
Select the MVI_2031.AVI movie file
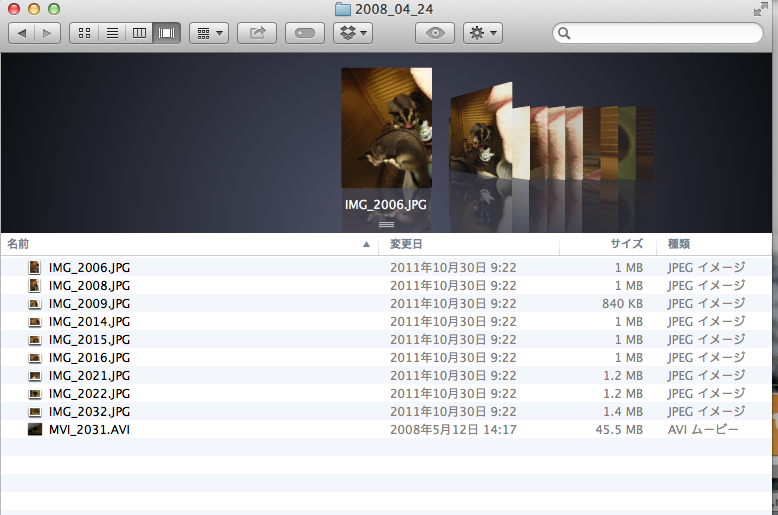coord(386,430)
